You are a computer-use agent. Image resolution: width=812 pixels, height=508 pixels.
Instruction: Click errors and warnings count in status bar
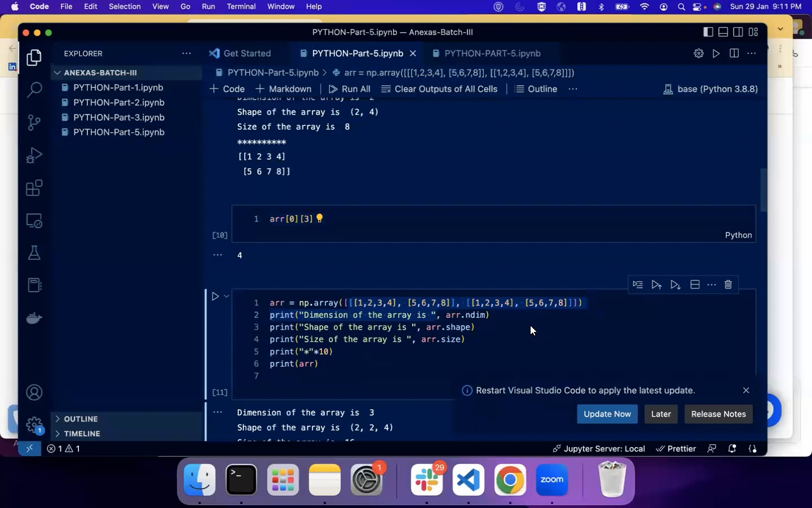(63, 449)
